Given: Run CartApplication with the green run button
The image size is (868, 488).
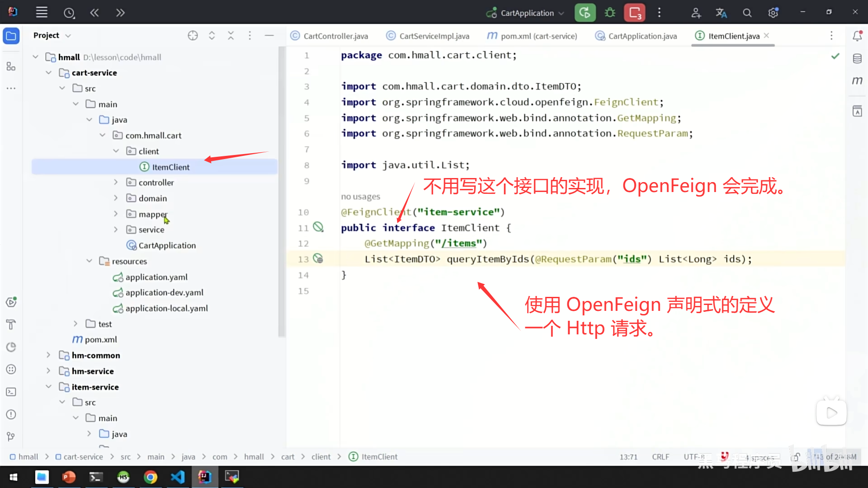Looking at the screenshot, I should click(x=585, y=13).
